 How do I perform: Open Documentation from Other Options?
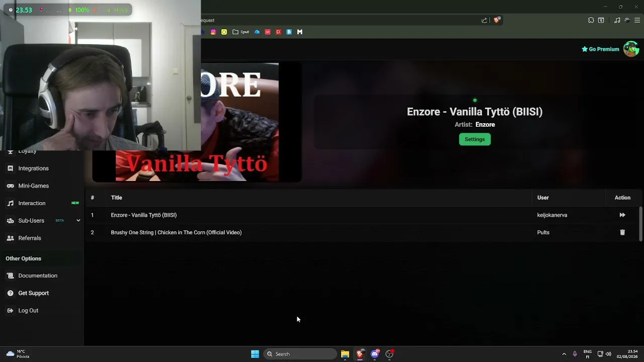pyautogui.click(x=38, y=276)
